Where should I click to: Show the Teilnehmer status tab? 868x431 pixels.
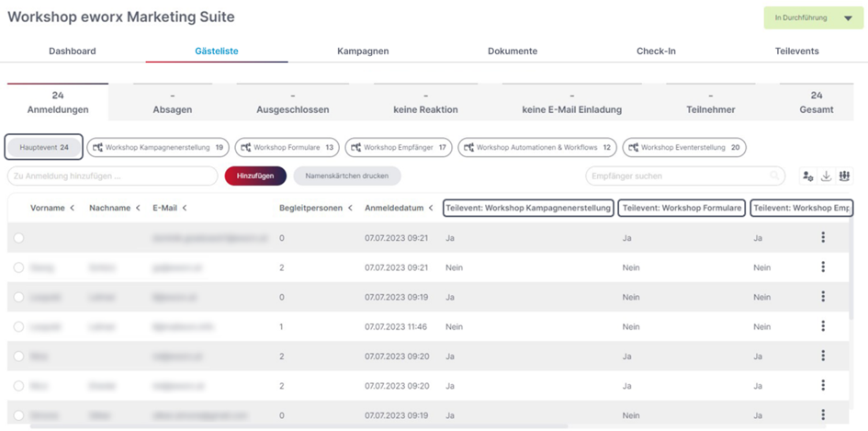(711, 103)
